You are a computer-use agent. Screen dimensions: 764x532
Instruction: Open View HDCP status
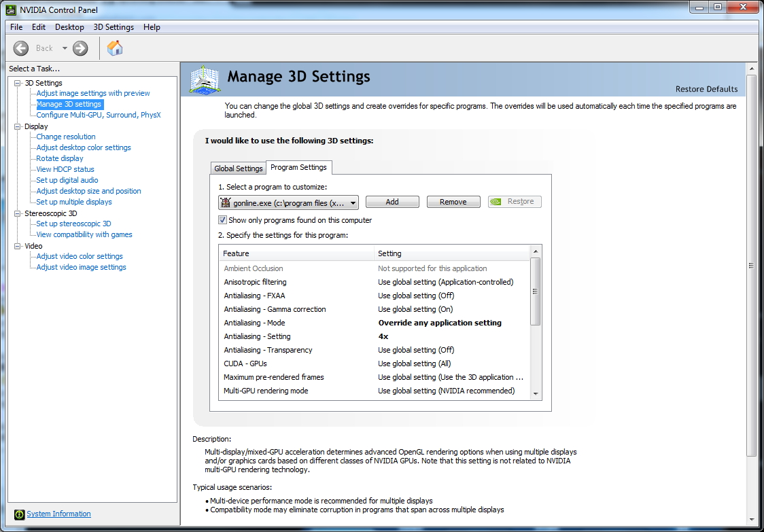(65, 170)
